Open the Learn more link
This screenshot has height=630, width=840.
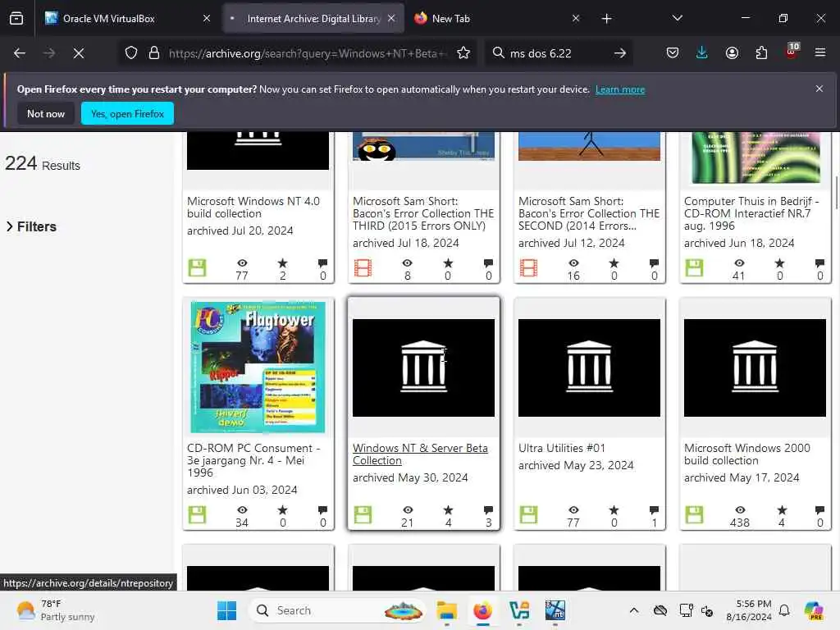pyautogui.click(x=620, y=89)
